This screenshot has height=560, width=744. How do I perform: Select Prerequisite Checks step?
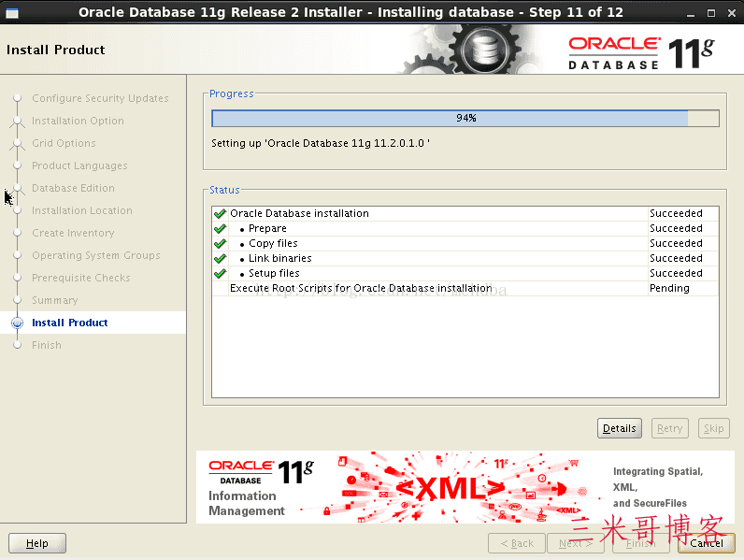pyautogui.click(x=80, y=278)
